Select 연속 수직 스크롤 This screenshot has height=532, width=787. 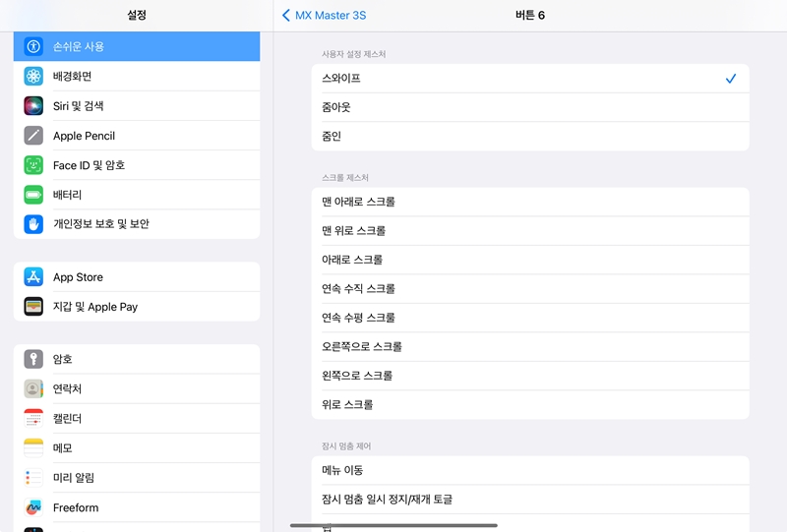click(x=530, y=288)
